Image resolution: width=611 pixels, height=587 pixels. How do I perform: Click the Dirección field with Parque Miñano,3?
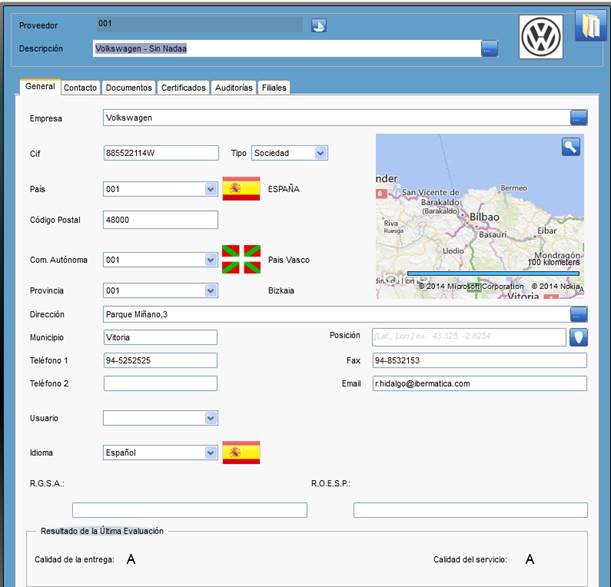pos(337,314)
